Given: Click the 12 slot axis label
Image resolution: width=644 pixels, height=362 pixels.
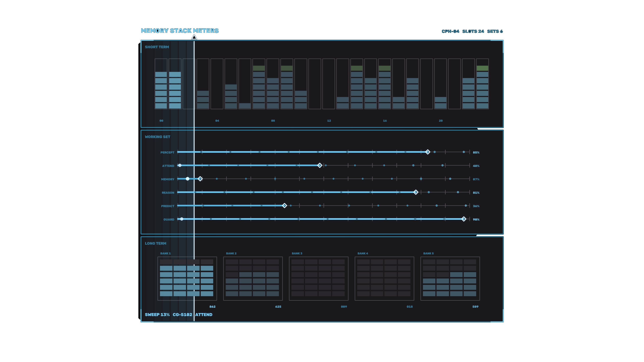Looking at the screenshot, I should tap(329, 121).
